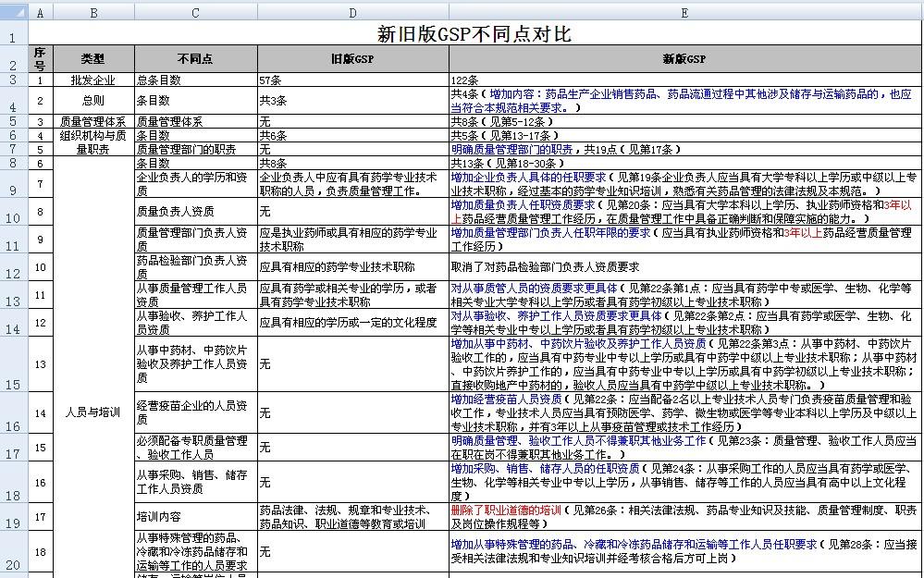924x578 pixels.
Task: Select the cell 删除了职业道德的培训
Action: click(684, 517)
